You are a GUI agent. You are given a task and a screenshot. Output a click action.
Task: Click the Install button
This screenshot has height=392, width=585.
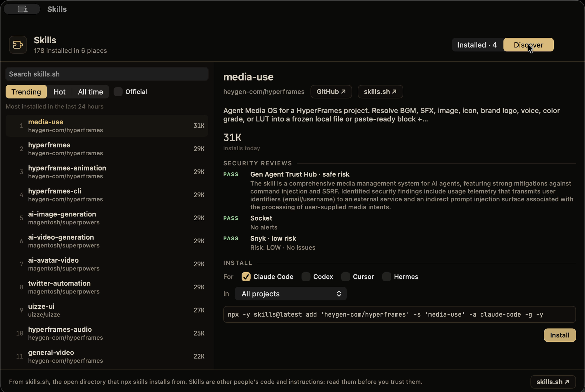pos(560,335)
